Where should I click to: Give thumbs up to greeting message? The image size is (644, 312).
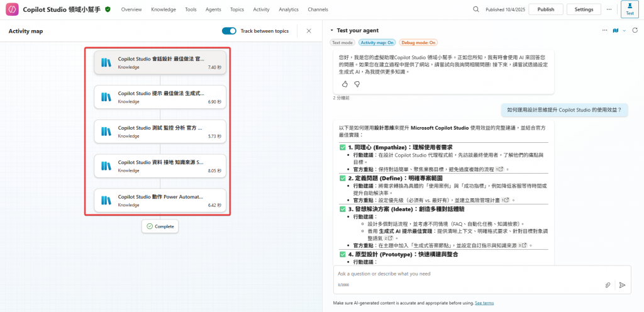click(x=345, y=84)
